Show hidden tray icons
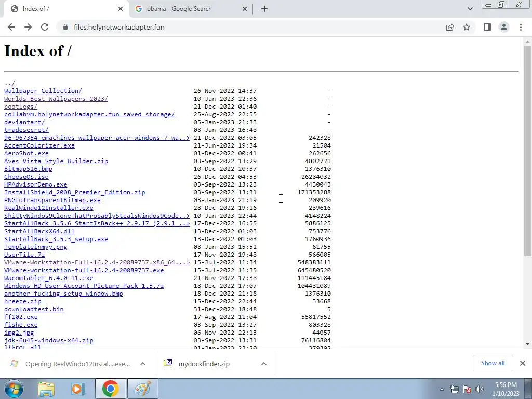This screenshot has height=399, width=532. tap(442, 390)
